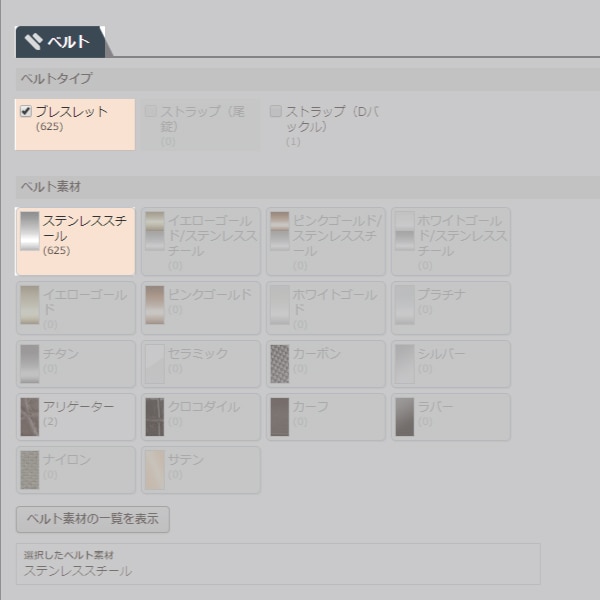Select the イエローゴールド/ステンレススチール swatch icon
The height and width of the screenshot is (600, 600).
click(155, 231)
